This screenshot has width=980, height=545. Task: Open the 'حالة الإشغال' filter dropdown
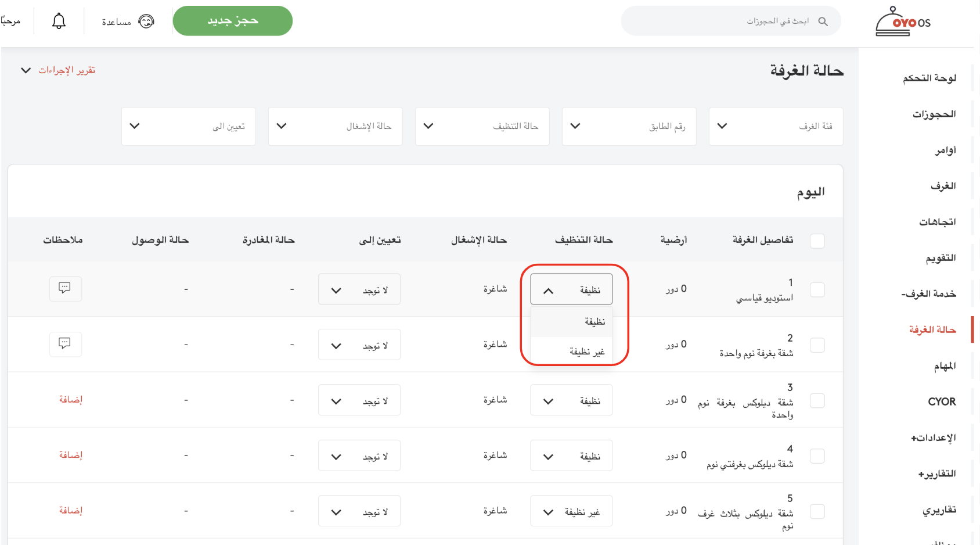point(335,126)
